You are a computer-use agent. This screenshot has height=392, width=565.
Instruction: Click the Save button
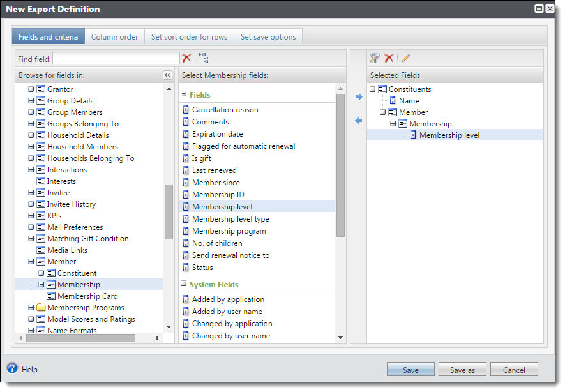411,370
